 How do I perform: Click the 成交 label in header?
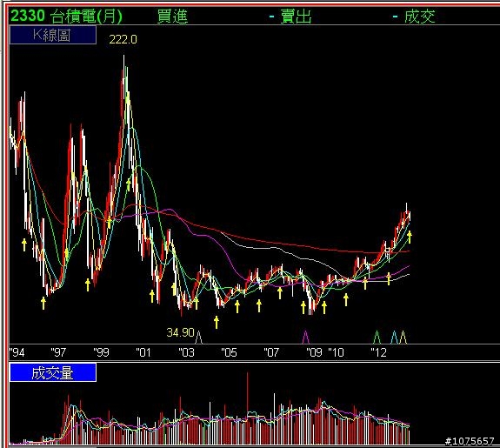(420, 17)
